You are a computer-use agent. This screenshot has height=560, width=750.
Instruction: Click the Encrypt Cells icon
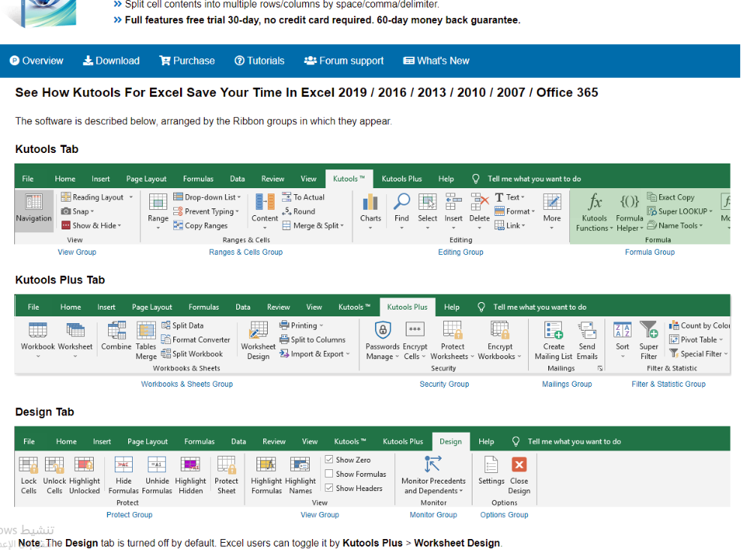point(415,330)
